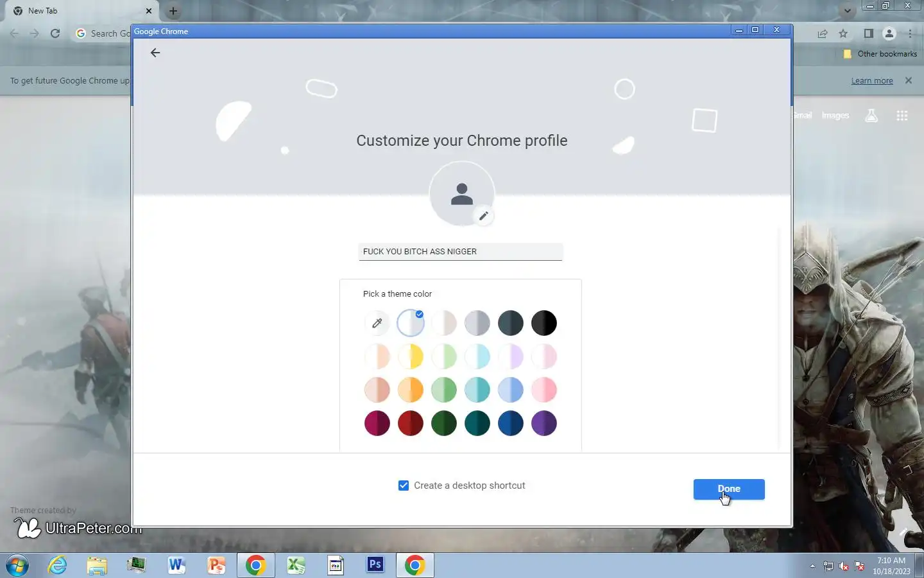Choose the magenta crimson theme color
This screenshot has width=924, height=578.
click(377, 423)
